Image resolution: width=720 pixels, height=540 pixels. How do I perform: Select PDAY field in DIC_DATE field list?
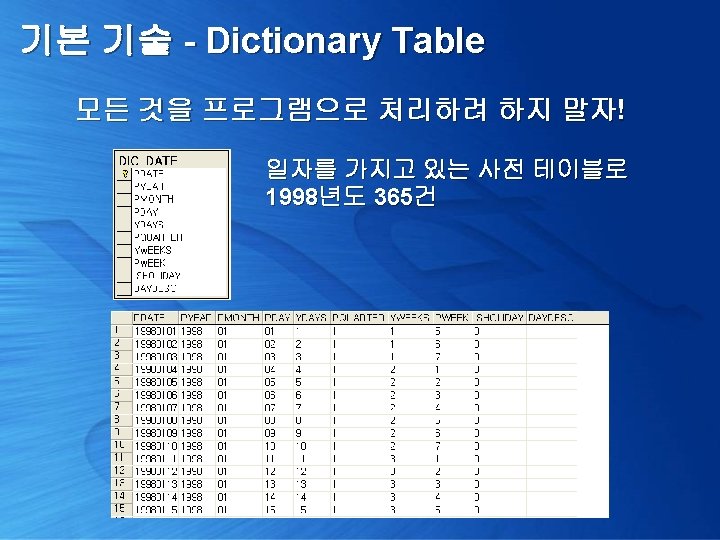click(x=146, y=212)
